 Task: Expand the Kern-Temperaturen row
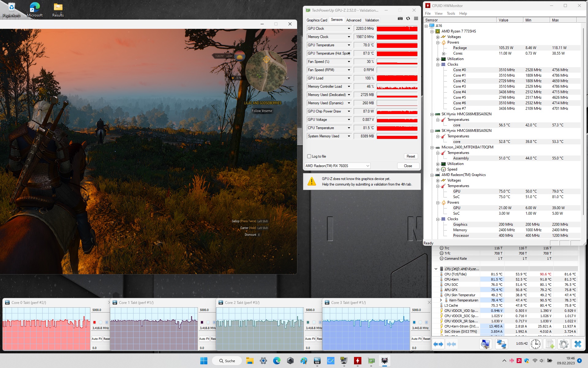click(x=441, y=300)
